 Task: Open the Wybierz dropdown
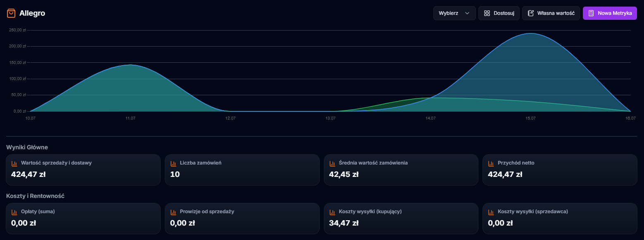[x=454, y=13]
